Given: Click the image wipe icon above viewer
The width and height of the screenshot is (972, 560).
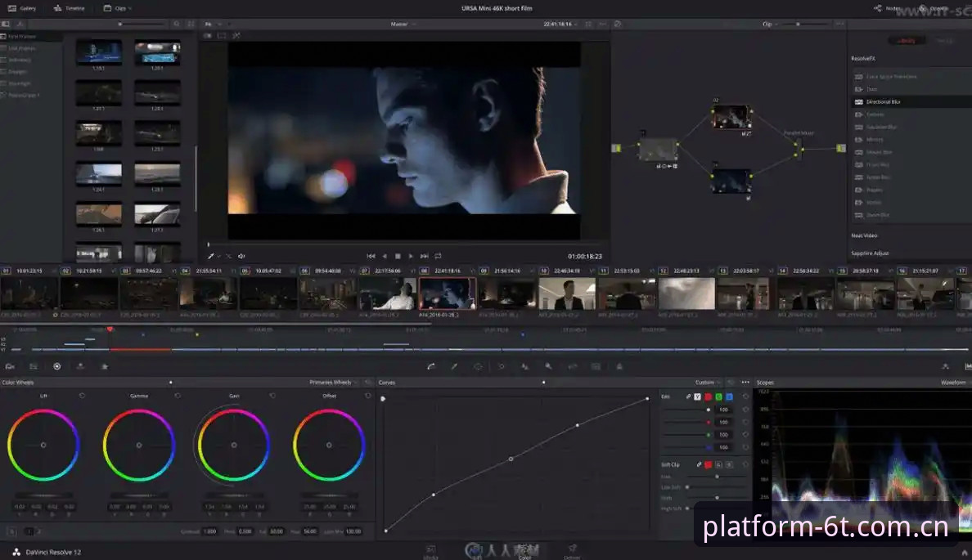Looking at the screenshot, I should point(208,35).
